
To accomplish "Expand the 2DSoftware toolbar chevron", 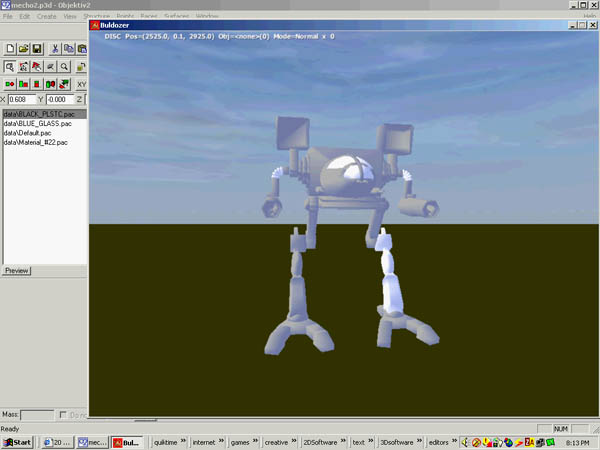I will 343,441.
